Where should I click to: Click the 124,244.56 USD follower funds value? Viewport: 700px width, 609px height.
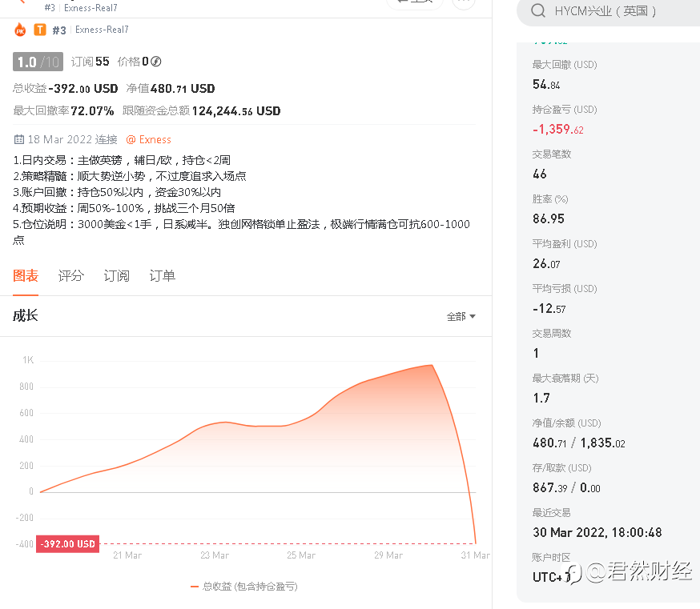click(x=236, y=110)
